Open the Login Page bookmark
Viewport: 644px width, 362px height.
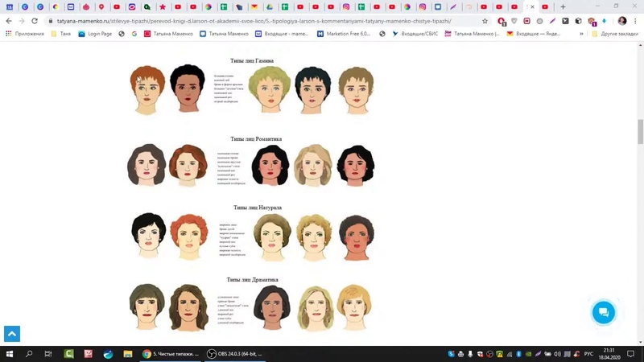tap(95, 34)
